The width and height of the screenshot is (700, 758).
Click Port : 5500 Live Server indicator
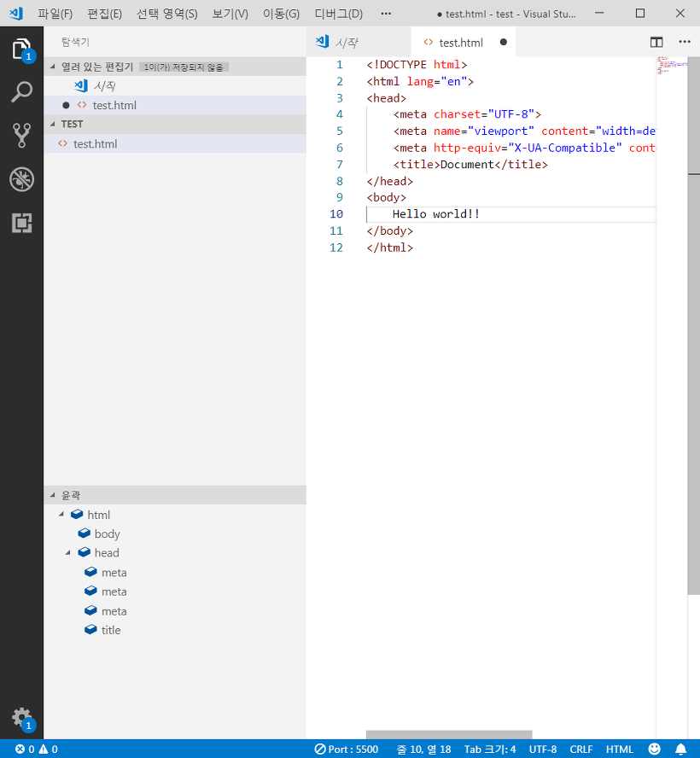[x=346, y=749]
